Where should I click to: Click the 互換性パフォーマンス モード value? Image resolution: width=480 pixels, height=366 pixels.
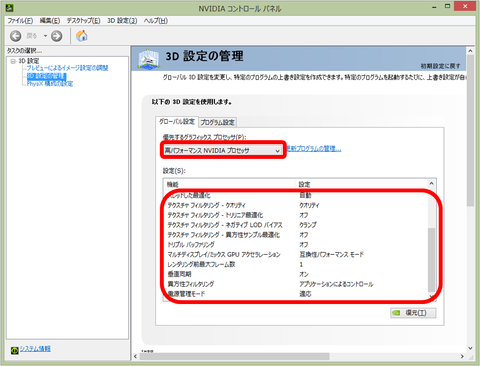332,255
